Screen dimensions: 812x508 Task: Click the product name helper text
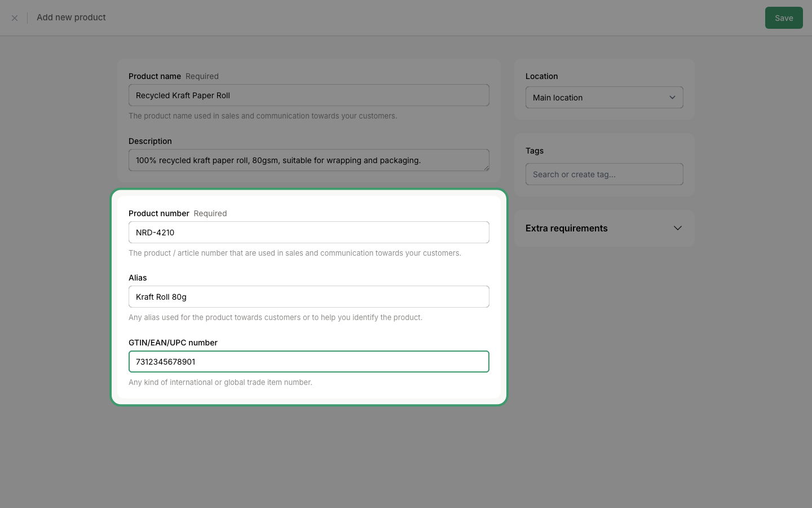click(x=263, y=116)
